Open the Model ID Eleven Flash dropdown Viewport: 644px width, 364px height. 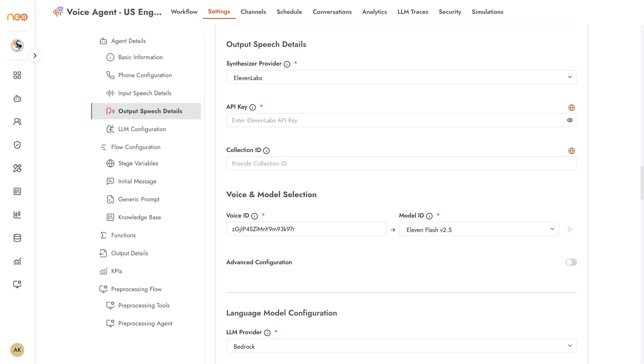479,229
